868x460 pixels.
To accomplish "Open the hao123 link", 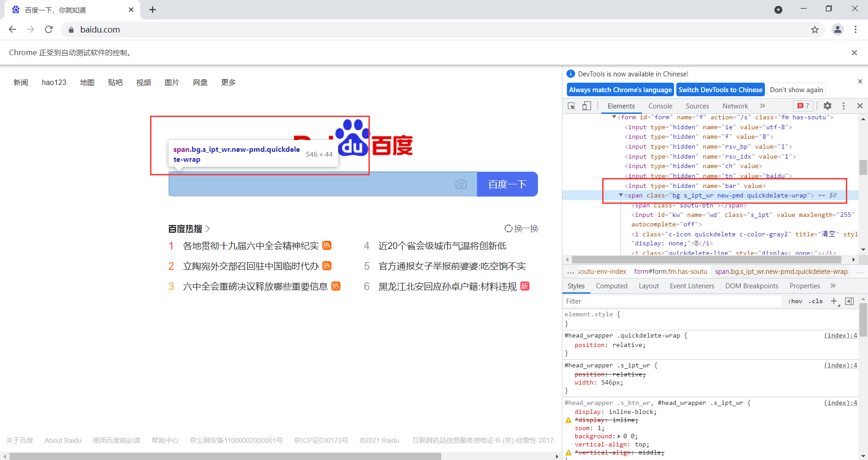I will click(x=54, y=82).
